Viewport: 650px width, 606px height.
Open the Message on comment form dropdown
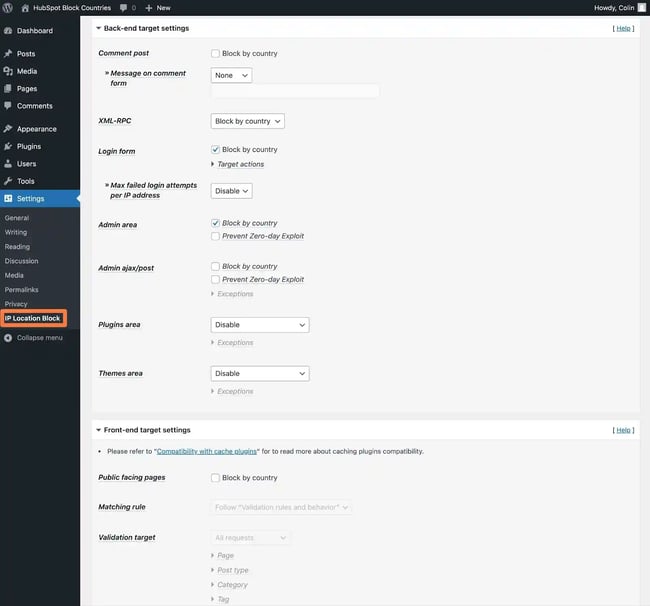click(x=231, y=75)
